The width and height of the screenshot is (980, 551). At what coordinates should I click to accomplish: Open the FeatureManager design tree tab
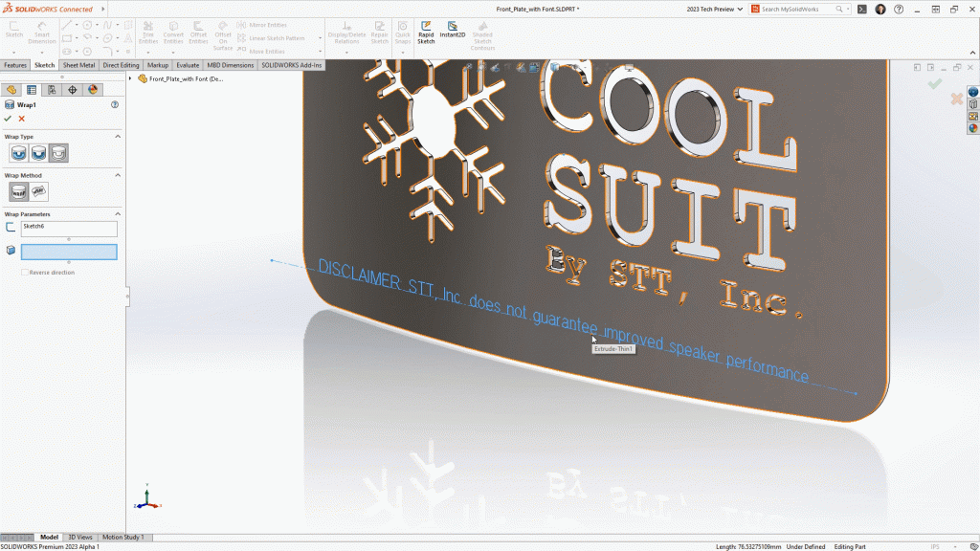click(11, 90)
